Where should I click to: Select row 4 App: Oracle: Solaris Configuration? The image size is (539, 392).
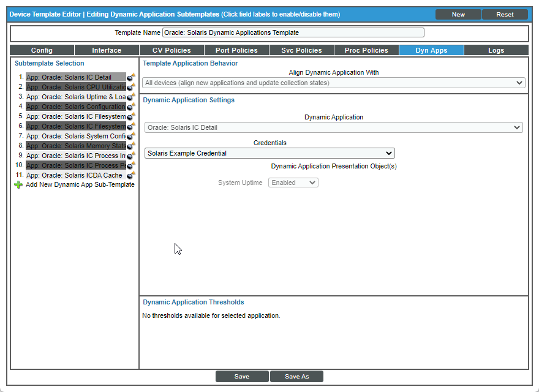pos(76,107)
